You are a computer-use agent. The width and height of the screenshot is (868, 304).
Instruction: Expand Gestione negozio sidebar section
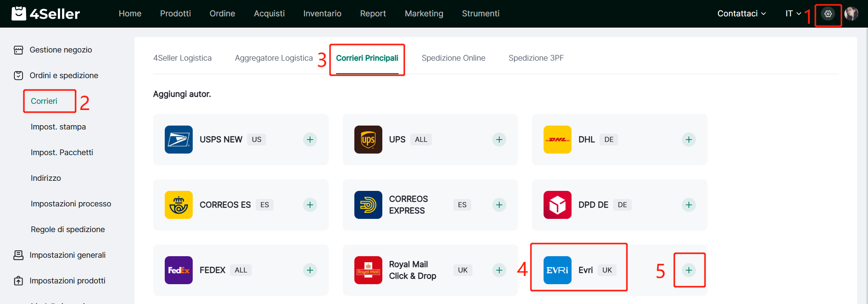(x=61, y=50)
